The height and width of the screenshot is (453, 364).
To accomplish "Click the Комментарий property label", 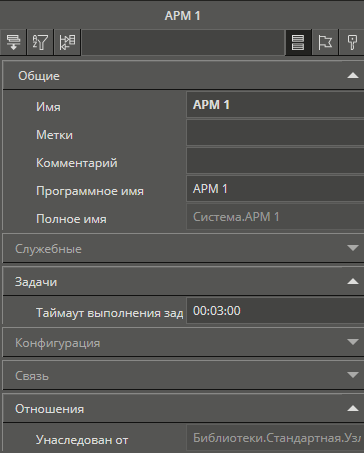I will tap(77, 163).
